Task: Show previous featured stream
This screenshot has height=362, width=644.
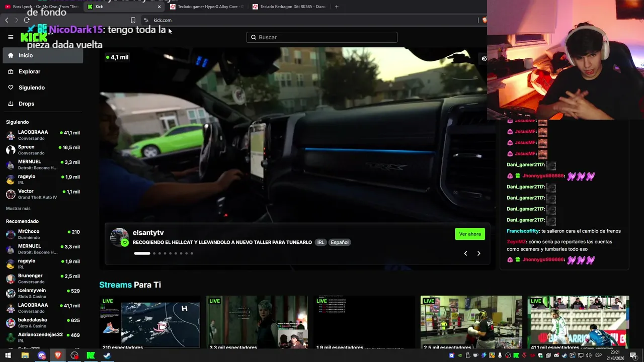Action: click(465, 253)
